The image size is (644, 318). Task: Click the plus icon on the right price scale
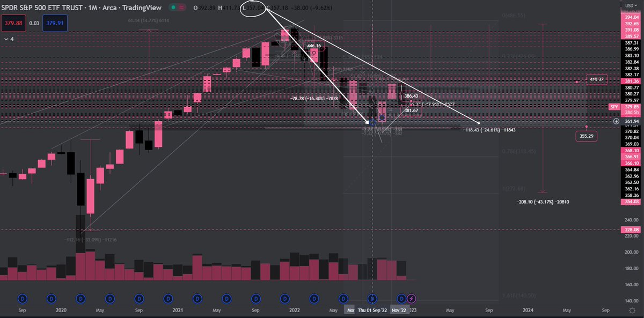[615, 122]
